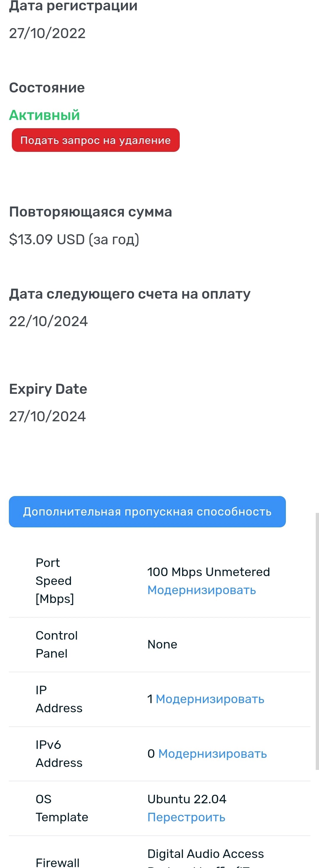The image size is (319, 868).
Task: Click the red "Подать запрос на удаление" button
Action: point(95,140)
